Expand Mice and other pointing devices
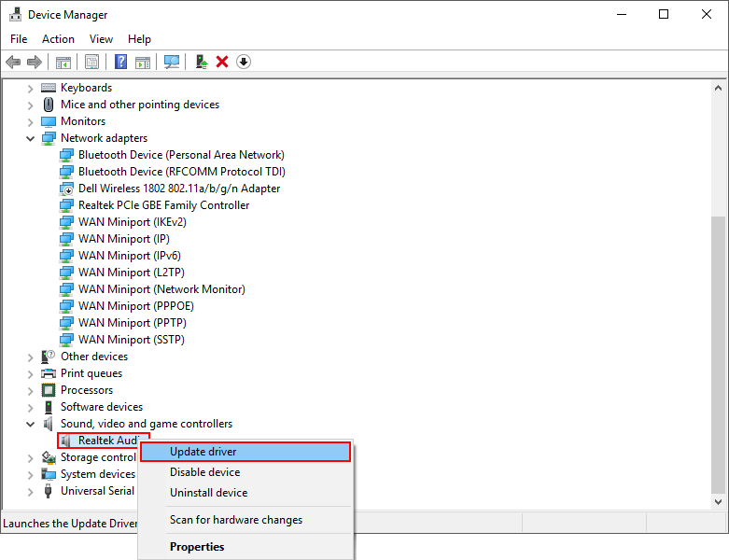The image size is (729, 560). click(x=30, y=105)
